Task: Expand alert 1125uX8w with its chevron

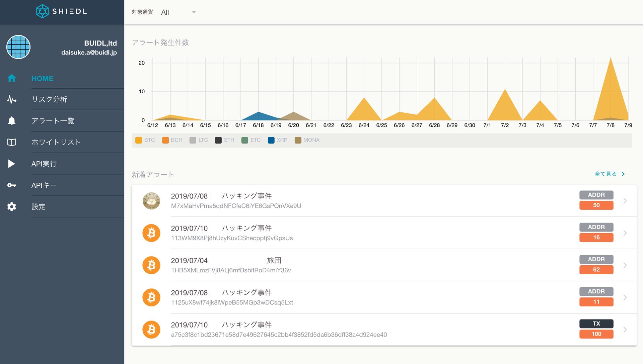Action: click(x=625, y=297)
